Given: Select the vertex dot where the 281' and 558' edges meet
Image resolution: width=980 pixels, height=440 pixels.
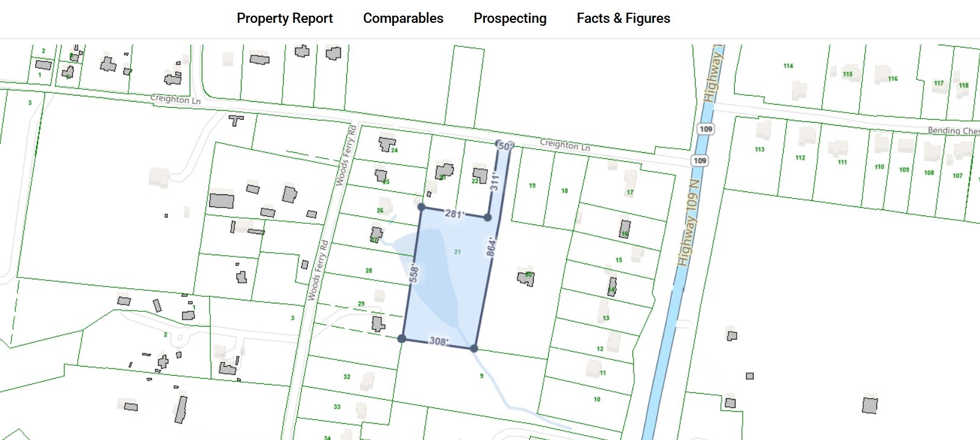Looking at the screenshot, I should pyautogui.click(x=422, y=207).
